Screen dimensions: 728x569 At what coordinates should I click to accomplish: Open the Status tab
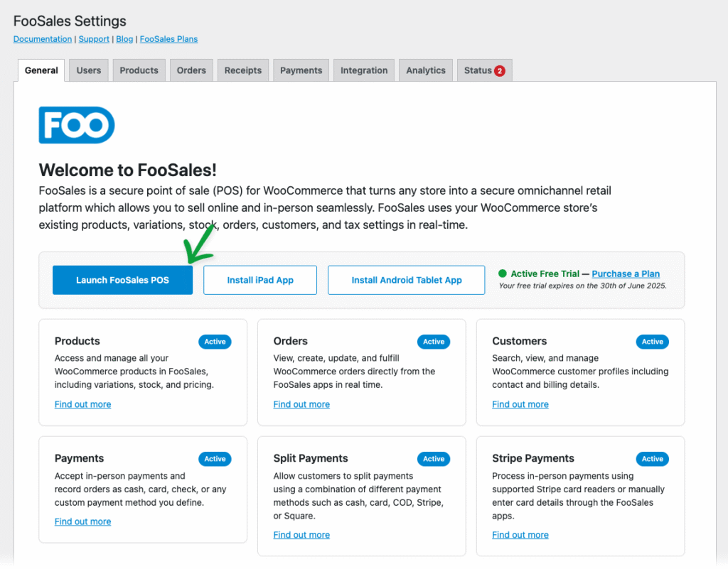(484, 70)
